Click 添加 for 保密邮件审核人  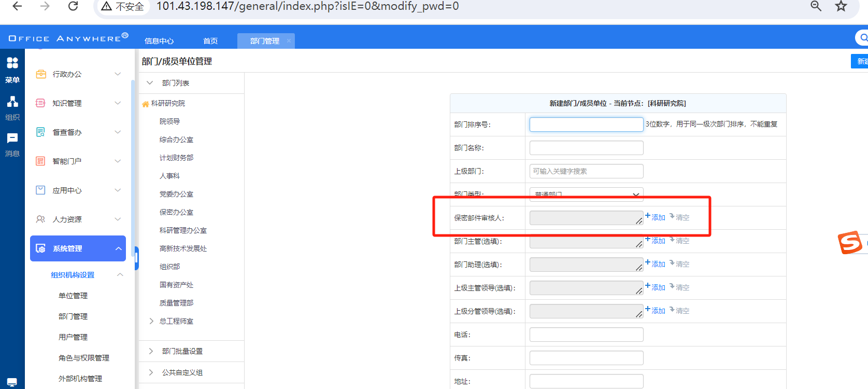(x=655, y=217)
